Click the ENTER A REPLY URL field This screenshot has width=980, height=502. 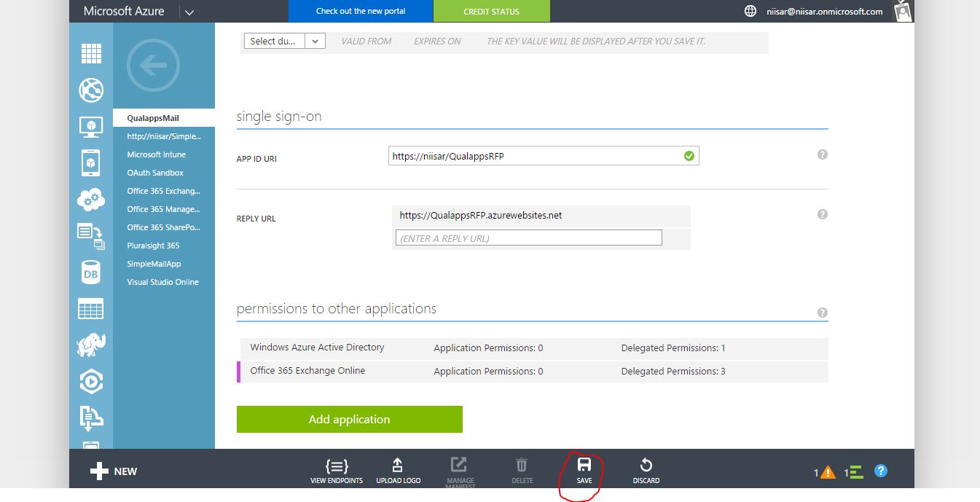click(529, 238)
